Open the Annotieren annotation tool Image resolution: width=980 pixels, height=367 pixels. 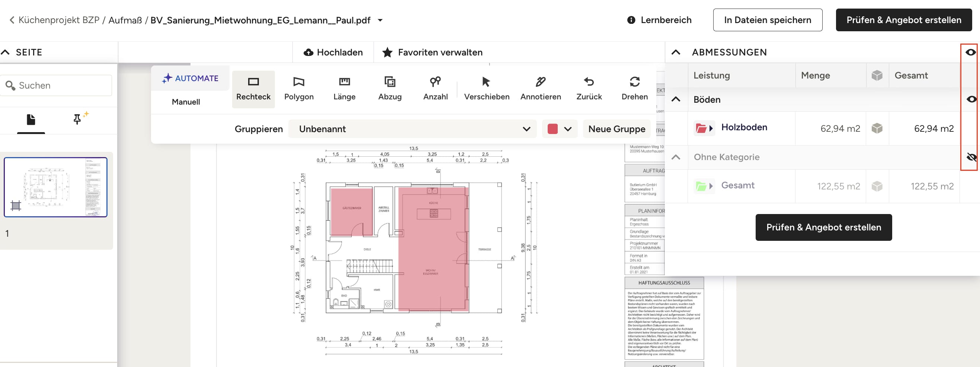540,89
